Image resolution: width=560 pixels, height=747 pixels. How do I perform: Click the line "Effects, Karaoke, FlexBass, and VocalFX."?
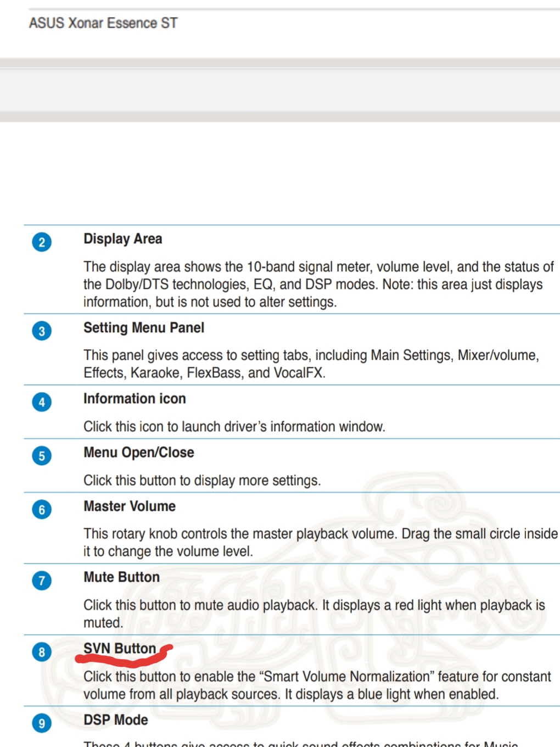click(x=205, y=373)
